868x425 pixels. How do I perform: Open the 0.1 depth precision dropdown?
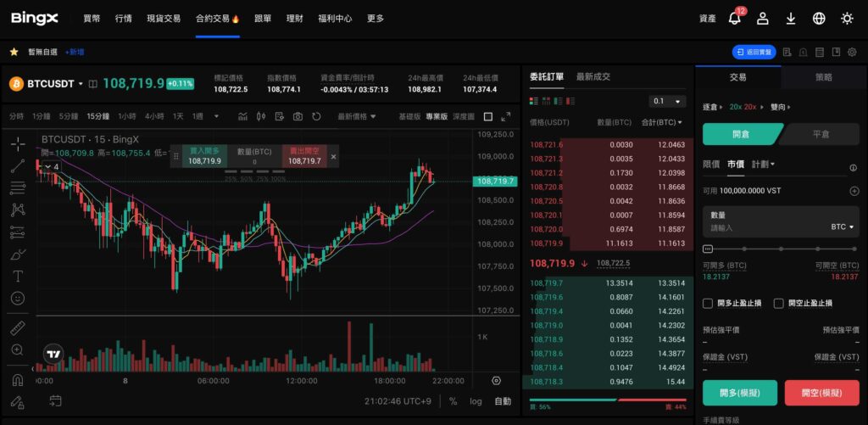(667, 102)
